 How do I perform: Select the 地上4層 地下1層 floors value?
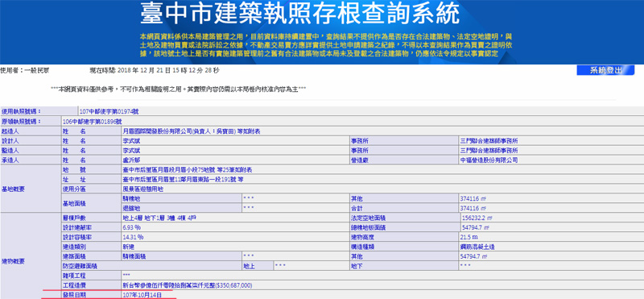point(159,218)
